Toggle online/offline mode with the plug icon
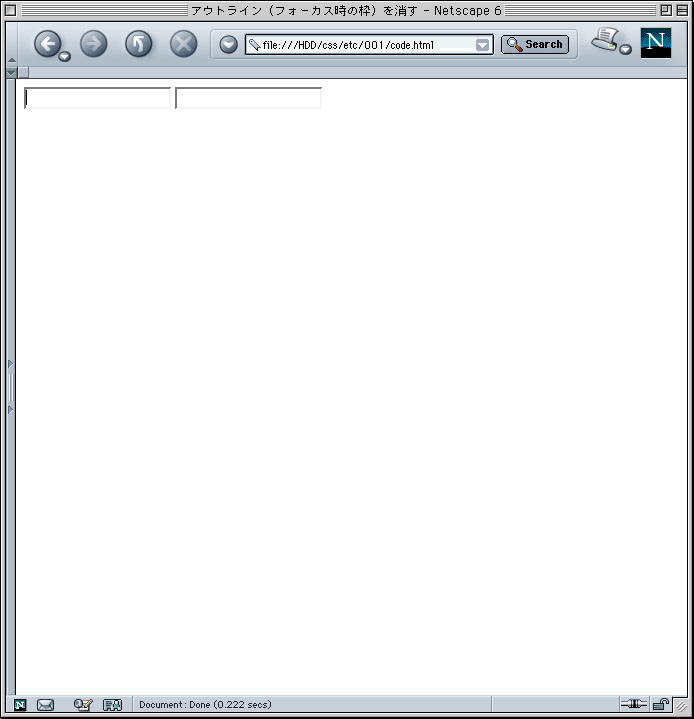Screen dimensions: 694x719 633,704
